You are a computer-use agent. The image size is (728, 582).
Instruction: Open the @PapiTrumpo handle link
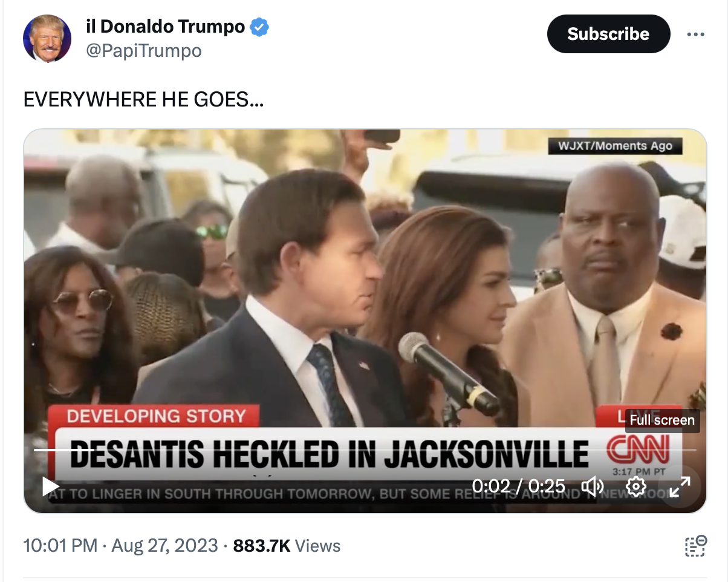[144, 51]
